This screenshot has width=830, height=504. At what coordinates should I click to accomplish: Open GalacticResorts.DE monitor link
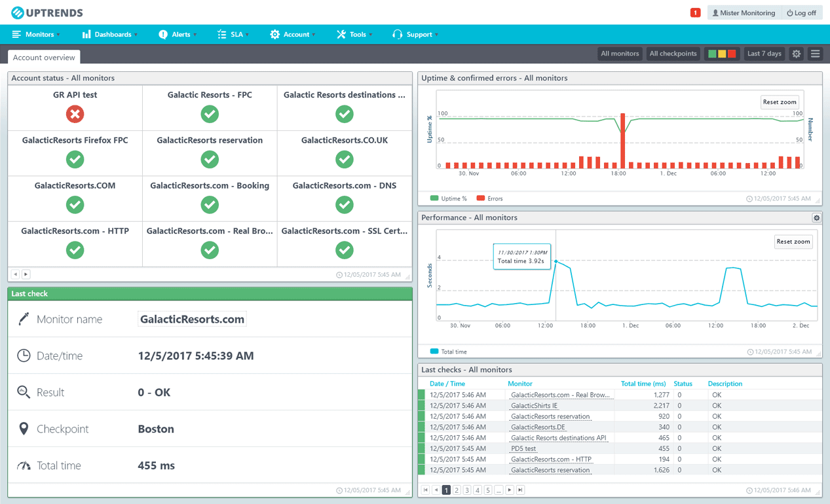(x=537, y=427)
